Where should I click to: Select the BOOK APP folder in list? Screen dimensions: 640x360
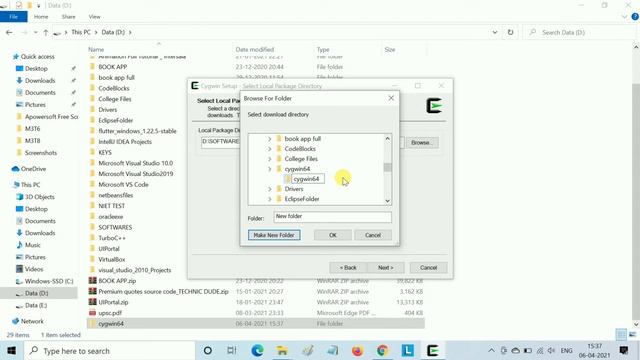[112, 67]
